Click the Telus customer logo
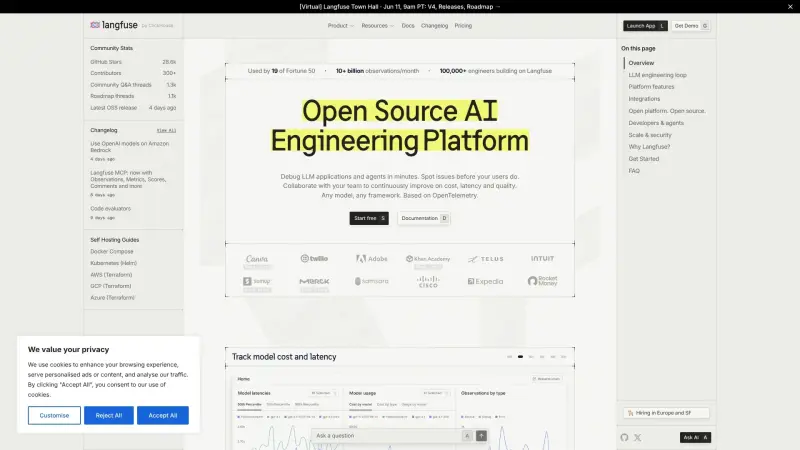Image resolution: width=800 pixels, height=450 pixels. click(x=486, y=259)
